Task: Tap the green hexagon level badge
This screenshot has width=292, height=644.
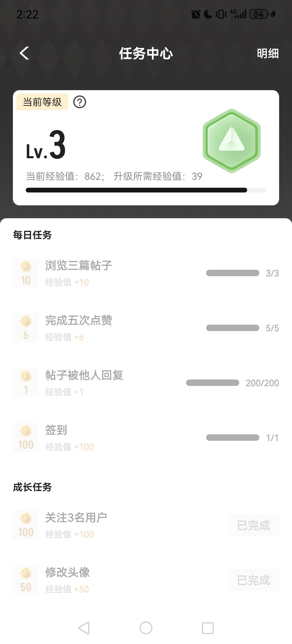Action: (x=231, y=141)
